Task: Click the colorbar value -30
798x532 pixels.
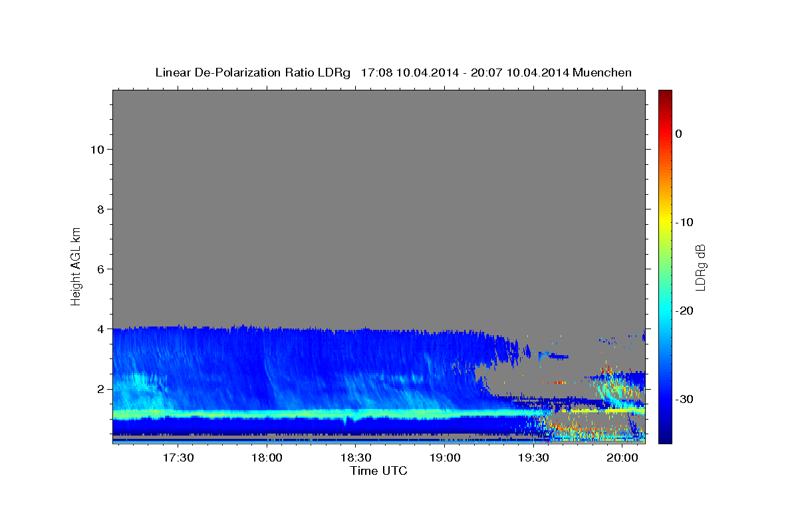Action: pos(684,399)
